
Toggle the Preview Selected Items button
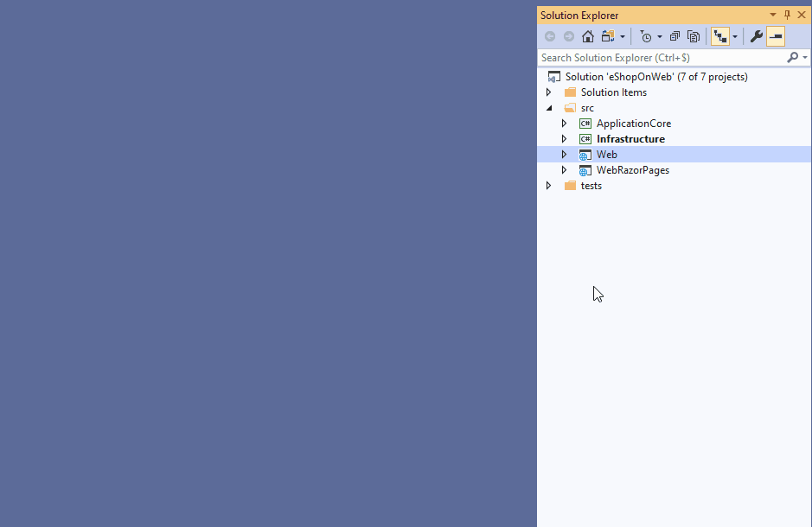point(776,36)
